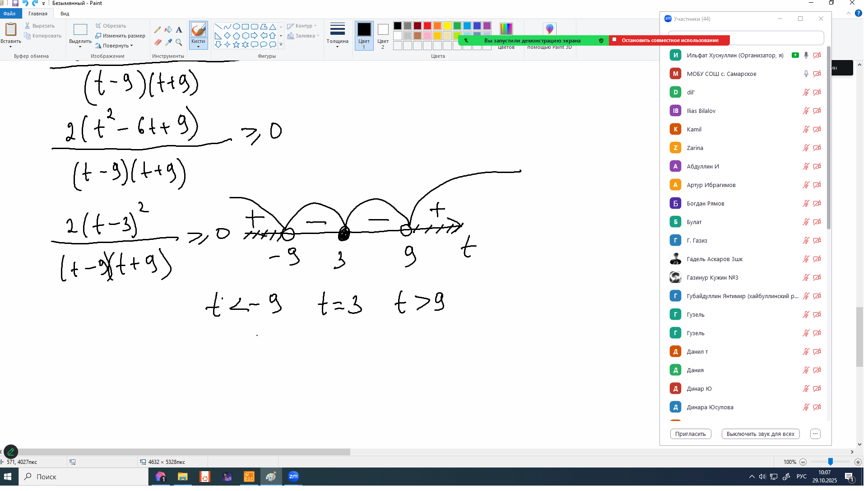The width and height of the screenshot is (868, 491).
Task: Open Edit colors rainbow icon
Action: point(506,29)
